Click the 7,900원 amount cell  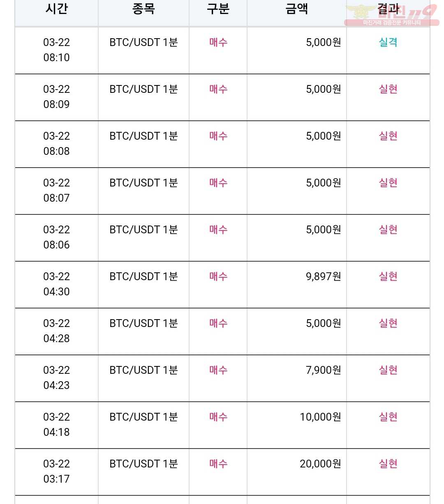pyautogui.click(x=323, y=370)
